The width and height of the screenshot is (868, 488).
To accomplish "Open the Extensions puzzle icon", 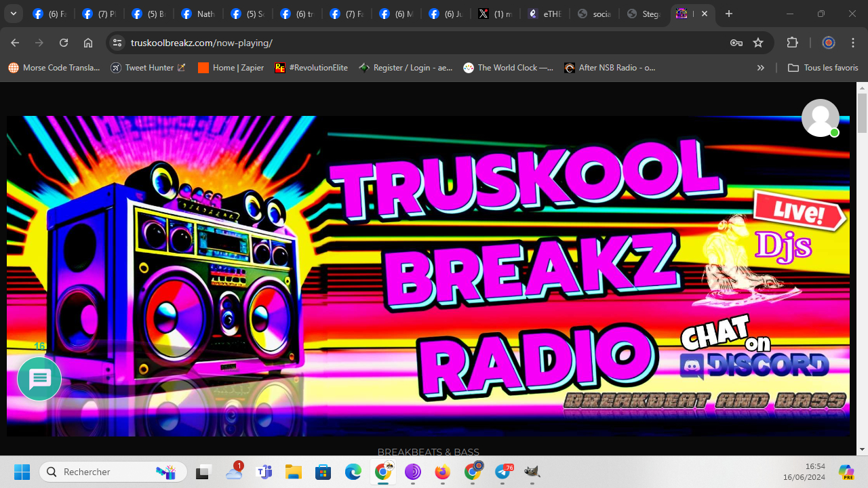I will pyautogui.click(x=792, y=43).
